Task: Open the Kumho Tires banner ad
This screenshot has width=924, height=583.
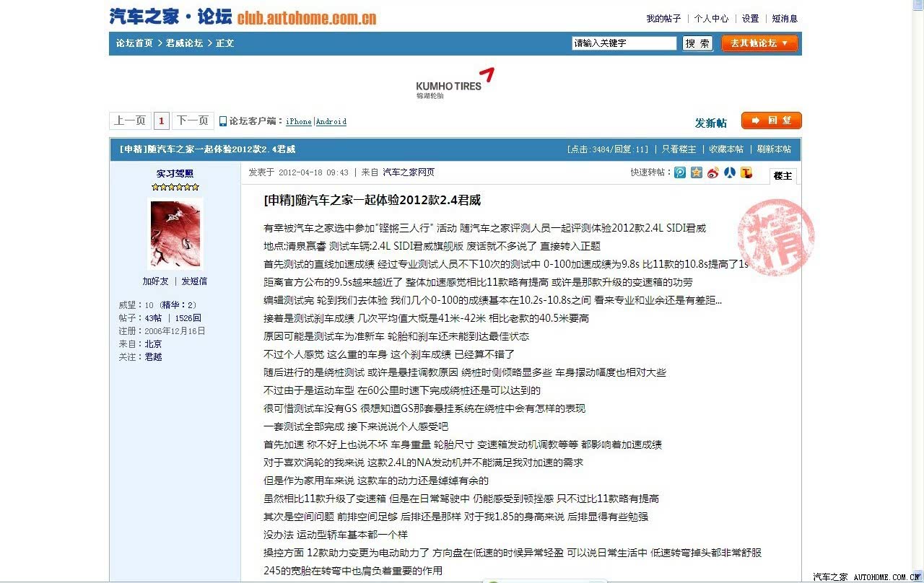Action: pos(455,84)
